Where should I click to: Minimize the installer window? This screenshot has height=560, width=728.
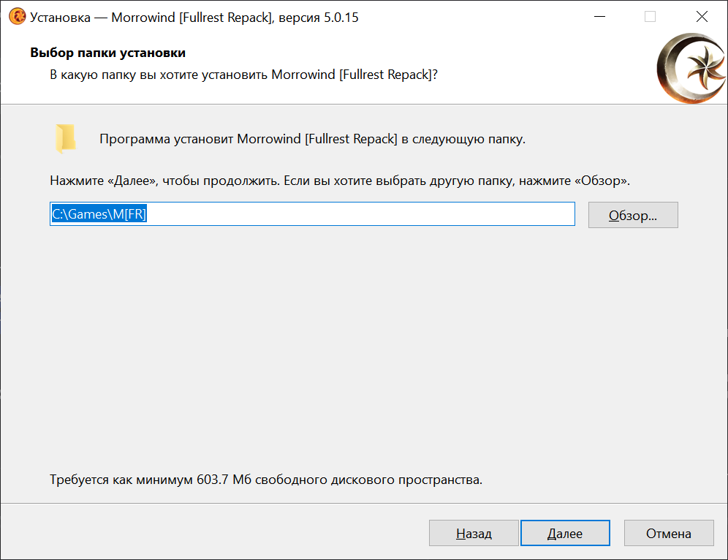pyautogui.click(x=599, y=17)
